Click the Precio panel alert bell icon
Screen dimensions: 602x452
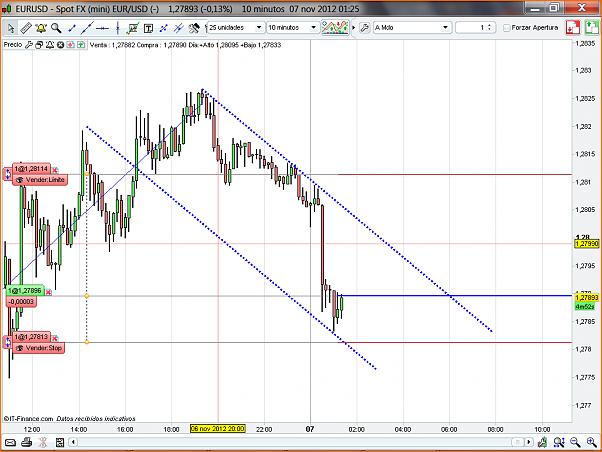click(50, 45)
